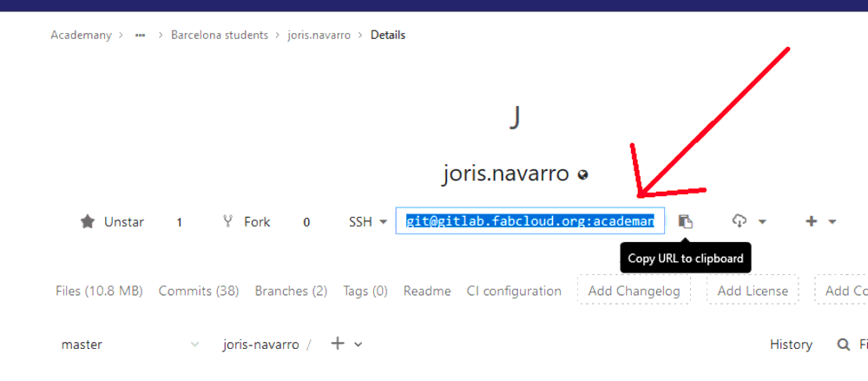868x381 pixels.
Task: Click the public globe icon beside joris.navarro
Action: coord(582,175)
